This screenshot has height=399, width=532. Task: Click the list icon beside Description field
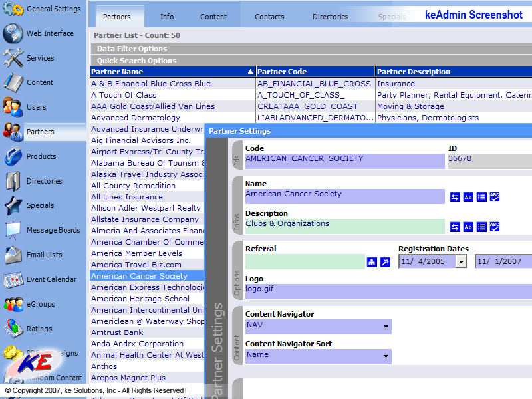tap(481, 227)
